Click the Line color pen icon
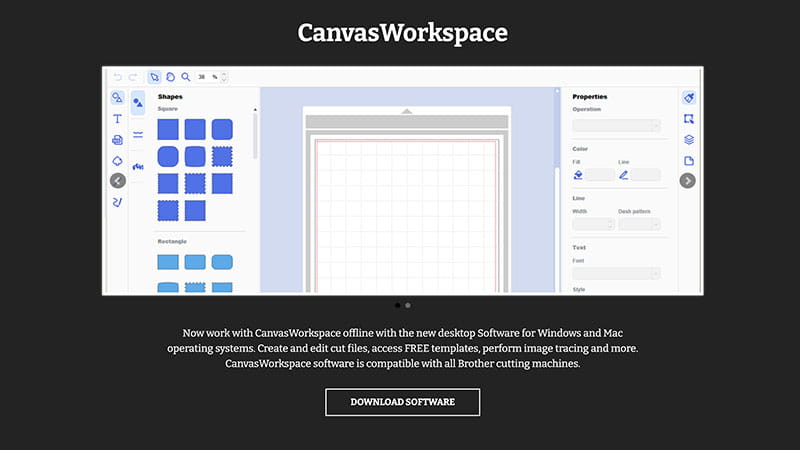 tap(624, 174)
